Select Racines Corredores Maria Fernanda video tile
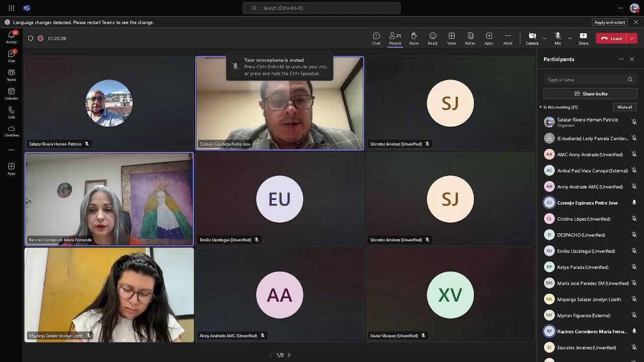 (x=109, y=199)
